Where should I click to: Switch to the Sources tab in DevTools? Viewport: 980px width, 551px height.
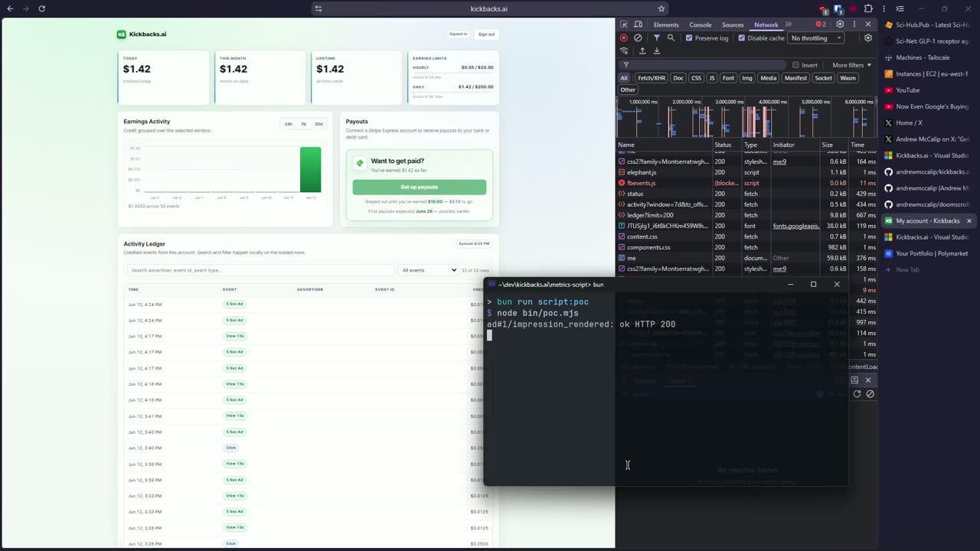(x=733, y=24)
